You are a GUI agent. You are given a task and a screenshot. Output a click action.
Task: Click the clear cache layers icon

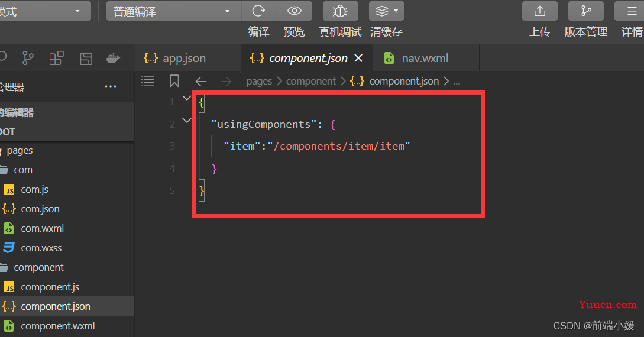pos(381,11)
